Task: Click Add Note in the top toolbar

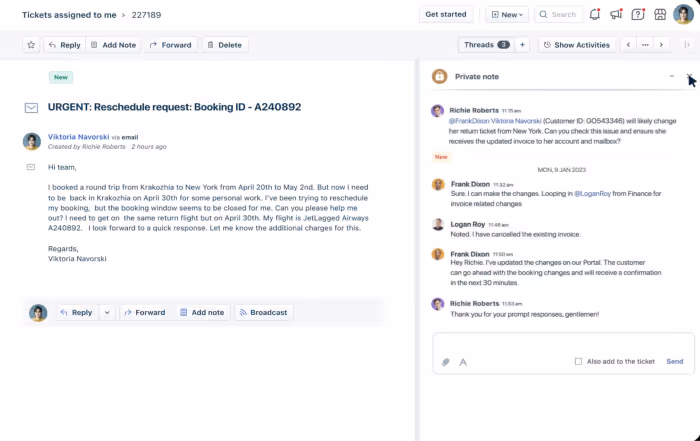Action: (x=113, y=45)
